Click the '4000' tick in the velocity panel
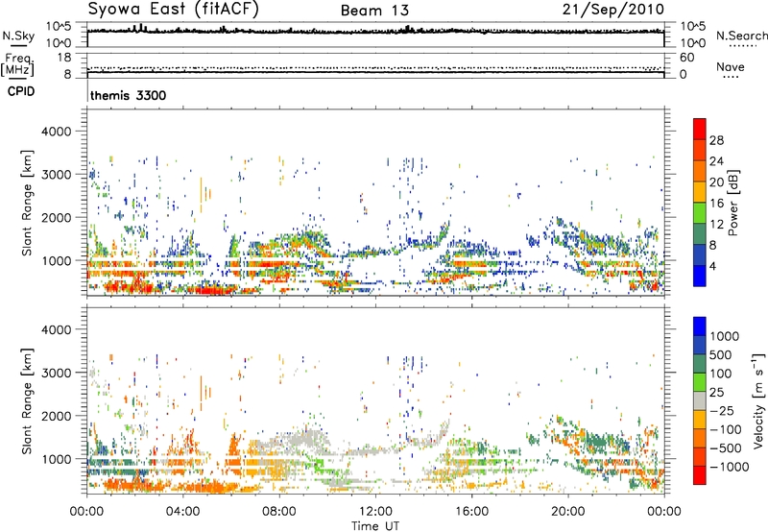This screenshot has width=768, height=532. [57, 329]
